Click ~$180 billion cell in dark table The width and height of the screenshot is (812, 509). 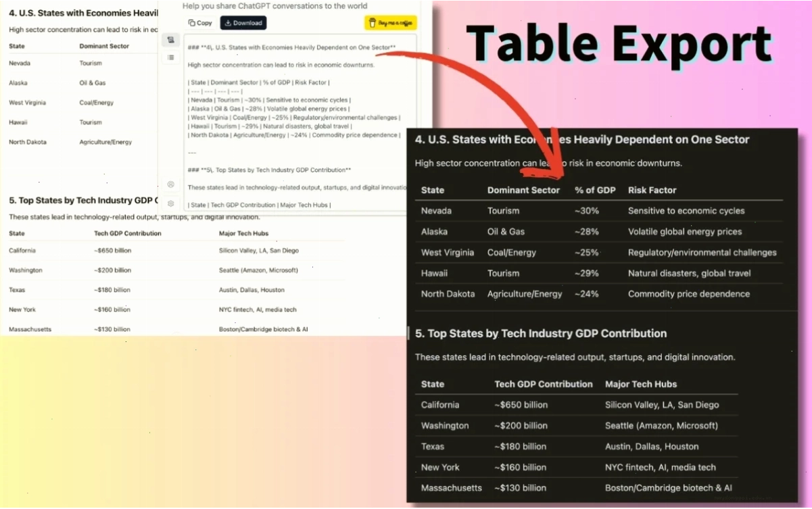520,446
